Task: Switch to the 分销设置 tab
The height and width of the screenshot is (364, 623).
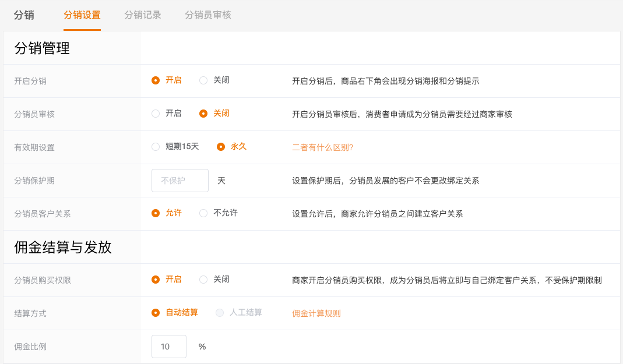Action: [x=82, y=15]
